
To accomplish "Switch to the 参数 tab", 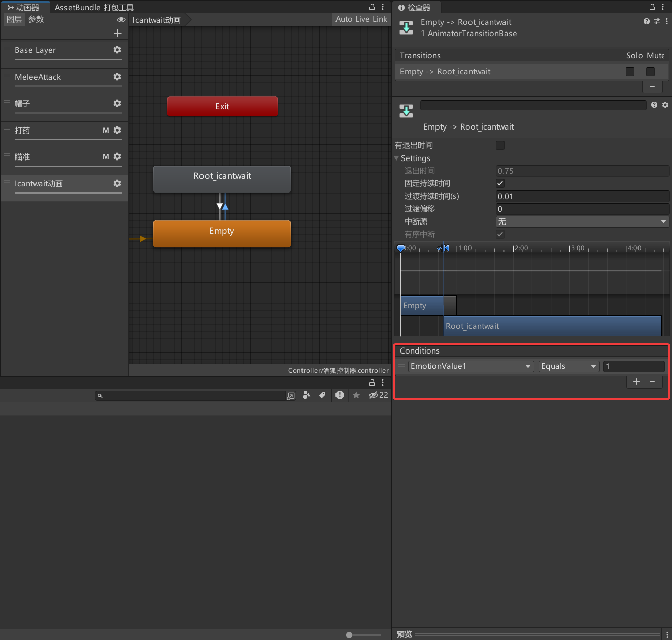I will 36,19.
